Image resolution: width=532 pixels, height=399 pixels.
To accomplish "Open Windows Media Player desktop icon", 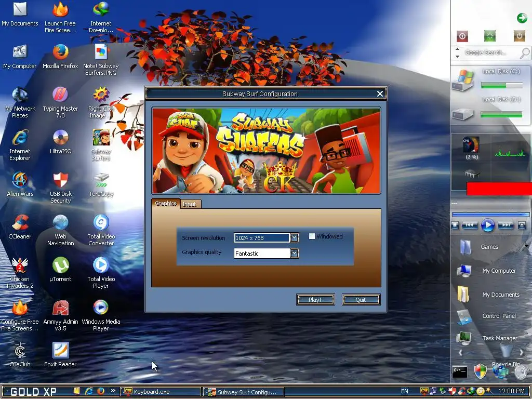I will point(101,315).
